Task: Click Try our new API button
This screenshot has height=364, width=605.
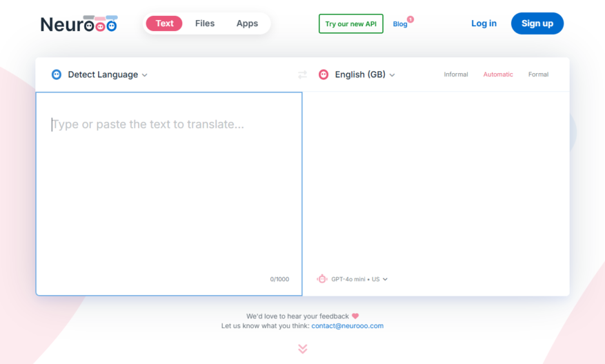Action: pos(350,24)
